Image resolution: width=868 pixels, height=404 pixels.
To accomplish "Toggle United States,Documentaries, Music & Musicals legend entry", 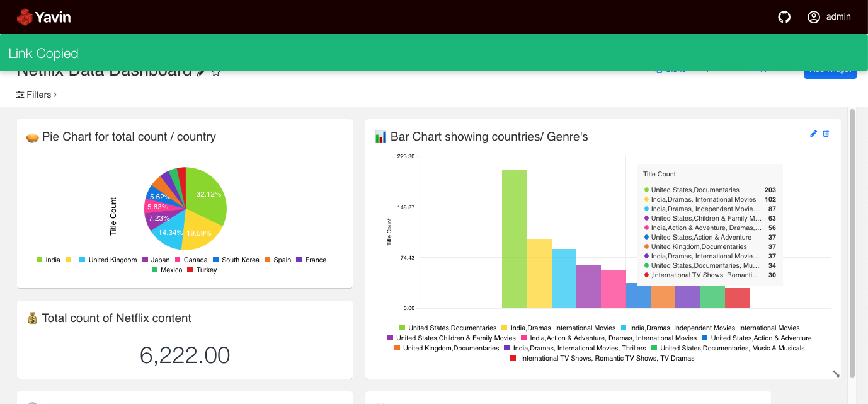I will point(728,348).
